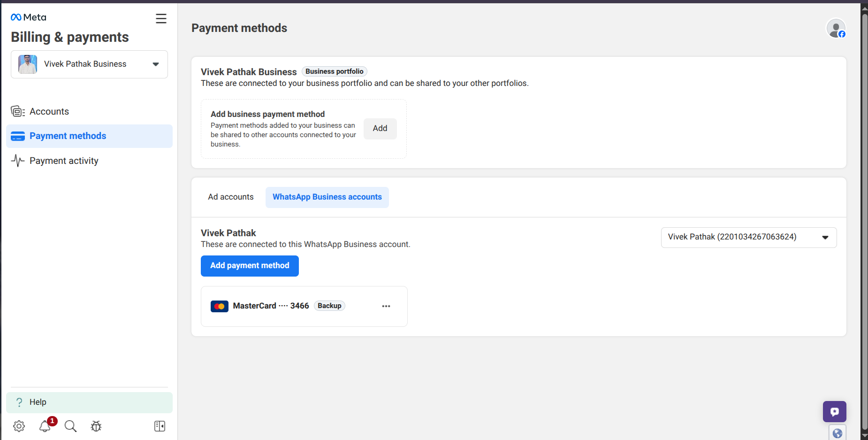Viewport: 868px width, 440px height.
Task: Switch to the Ad accounts tab
Action: tap(231, 197)
